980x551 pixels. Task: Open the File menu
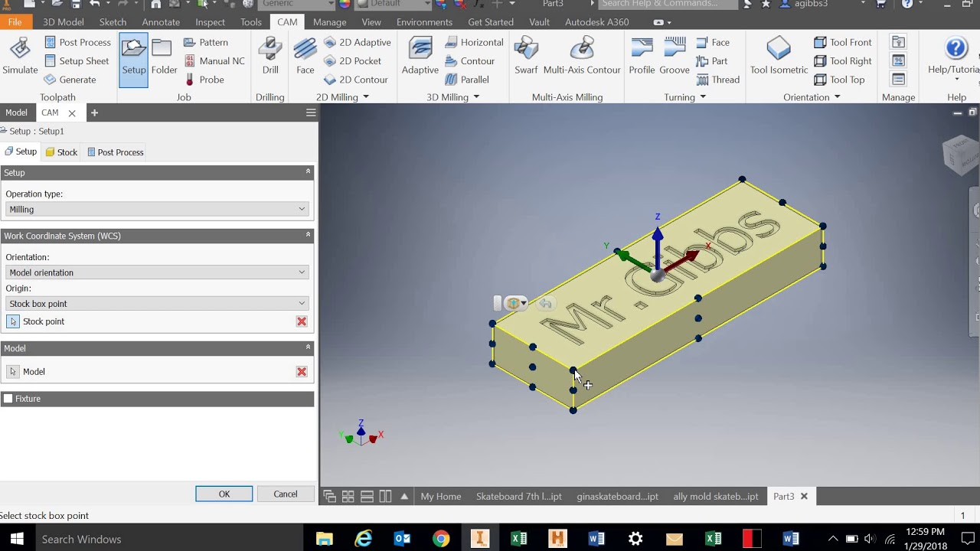pos(15,22)
